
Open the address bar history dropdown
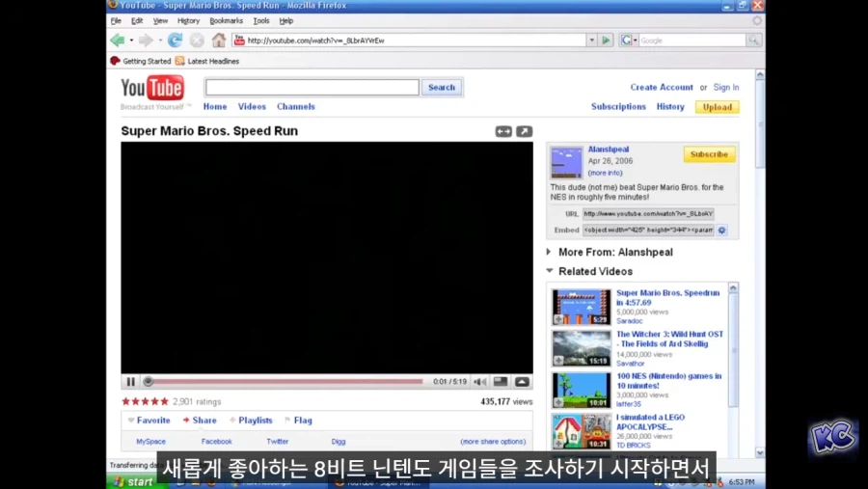pos(592,40)
